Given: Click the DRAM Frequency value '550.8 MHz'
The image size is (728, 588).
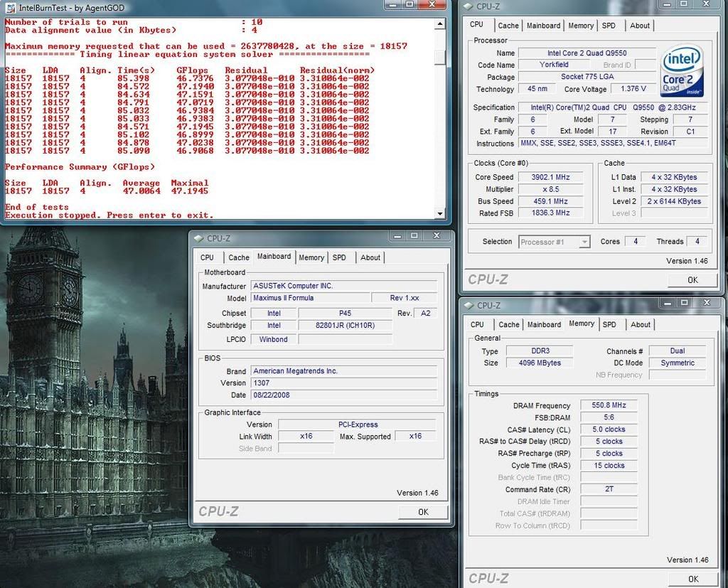Looking at the screenshot, I should click(609, 405).
